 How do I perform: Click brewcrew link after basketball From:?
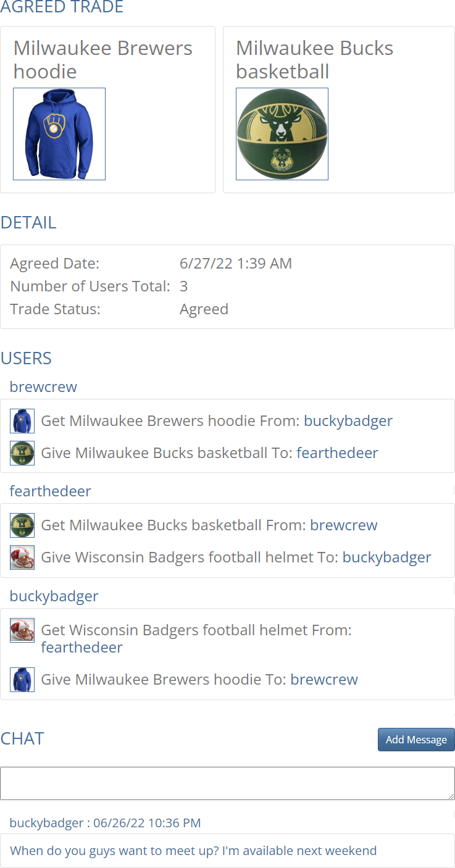[344, 525]
